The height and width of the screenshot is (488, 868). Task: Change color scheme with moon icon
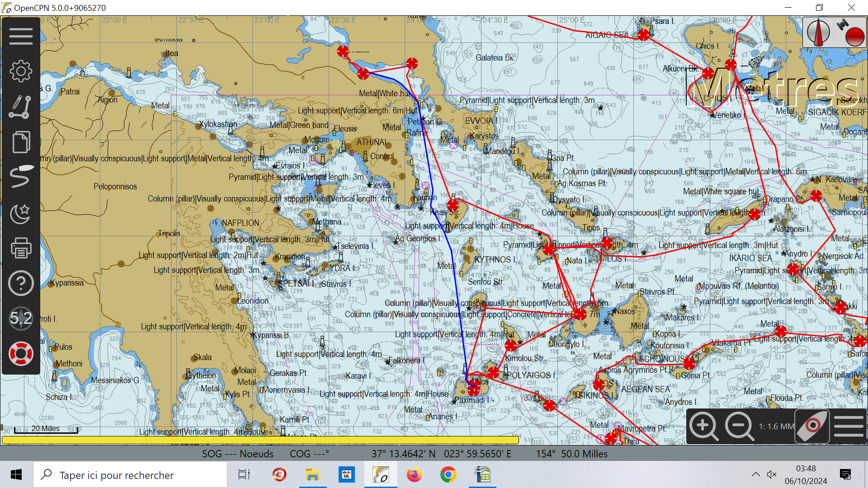coord(21,213)
